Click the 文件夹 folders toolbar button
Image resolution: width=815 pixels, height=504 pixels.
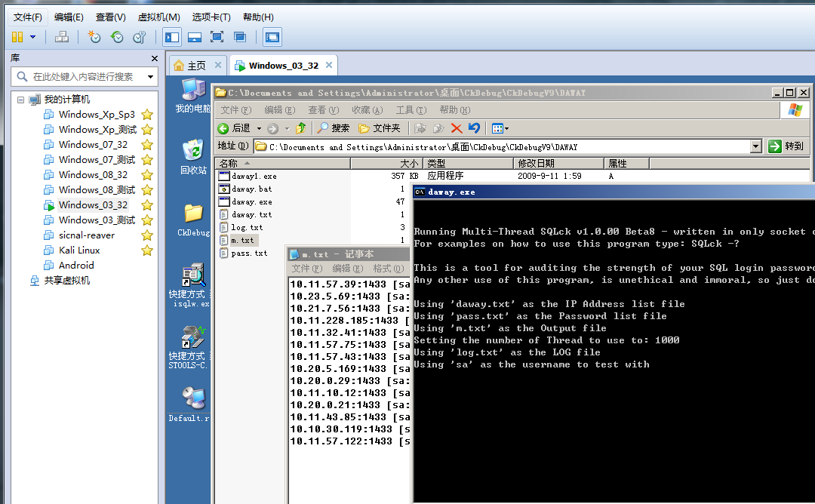[x=380, y=128]
